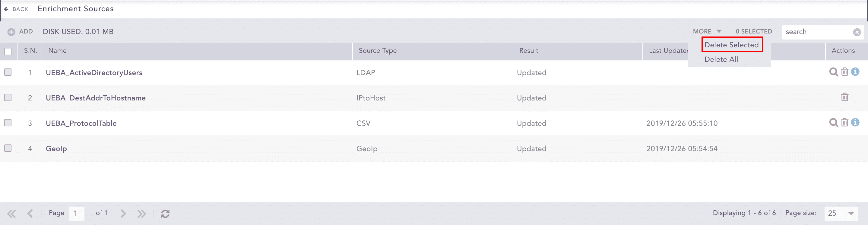The image size is (868, 225).
Task: Click the delete icon for GeoIp row
Action: [x=845, y=148]
